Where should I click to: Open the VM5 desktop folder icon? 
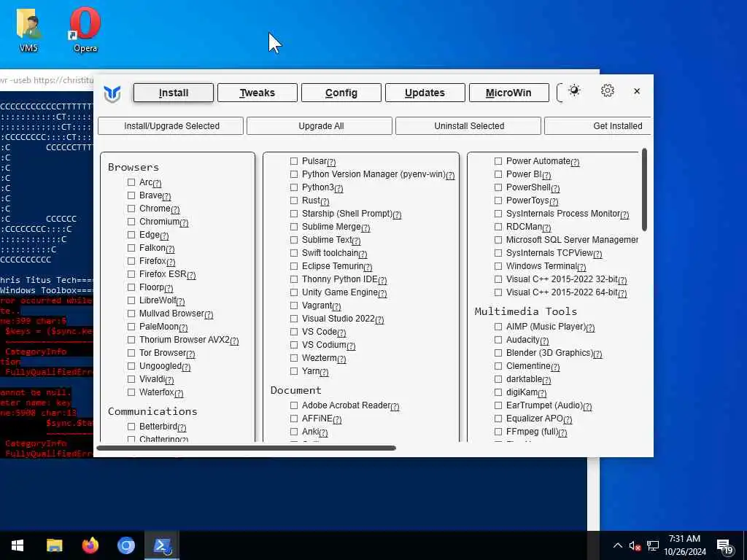click(28, 30)
